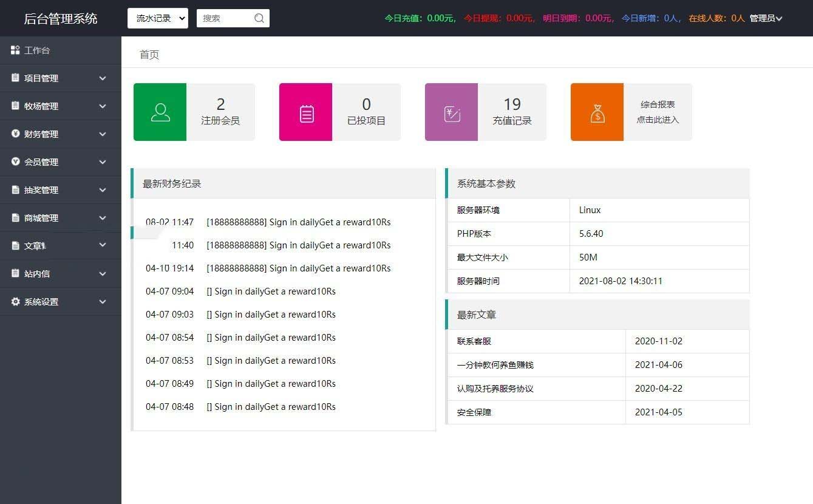Screen dimensions: 813x504
Task: Click into the 搜索 input field
Action: 223,18
